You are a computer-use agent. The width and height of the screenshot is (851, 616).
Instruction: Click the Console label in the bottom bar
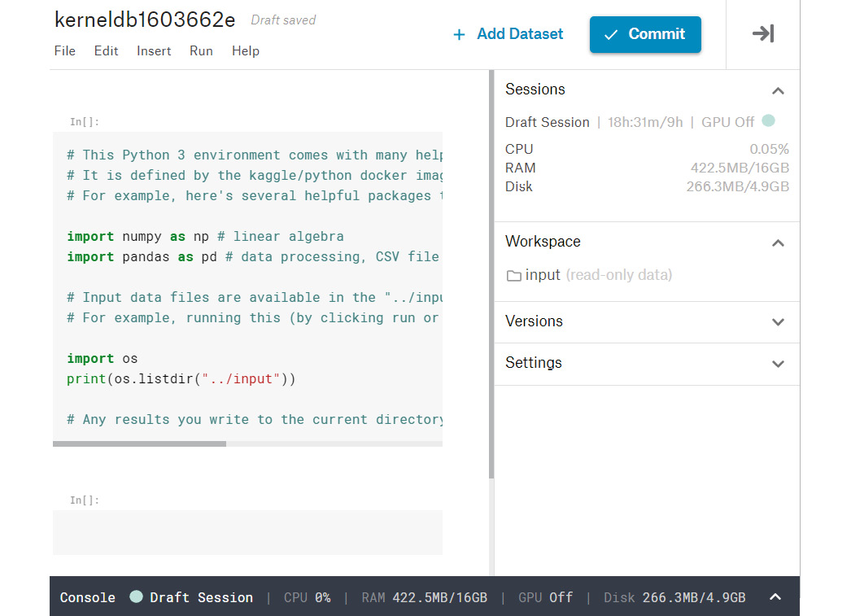click(87, 597)
